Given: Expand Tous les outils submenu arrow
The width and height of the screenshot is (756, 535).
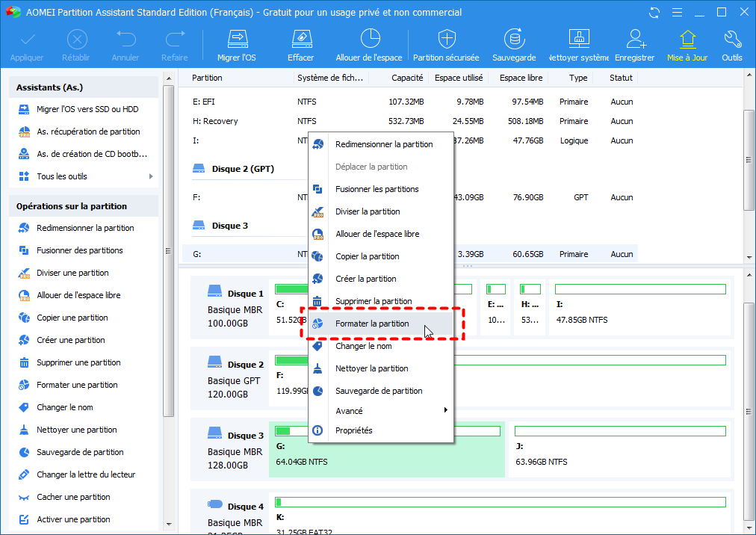Looking at the screenshot, I should pos(151,176).
